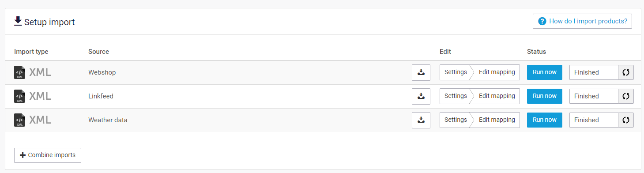Open the 'How do I import products?' help link
644x173 pixels.
click(x=582, y=21)
